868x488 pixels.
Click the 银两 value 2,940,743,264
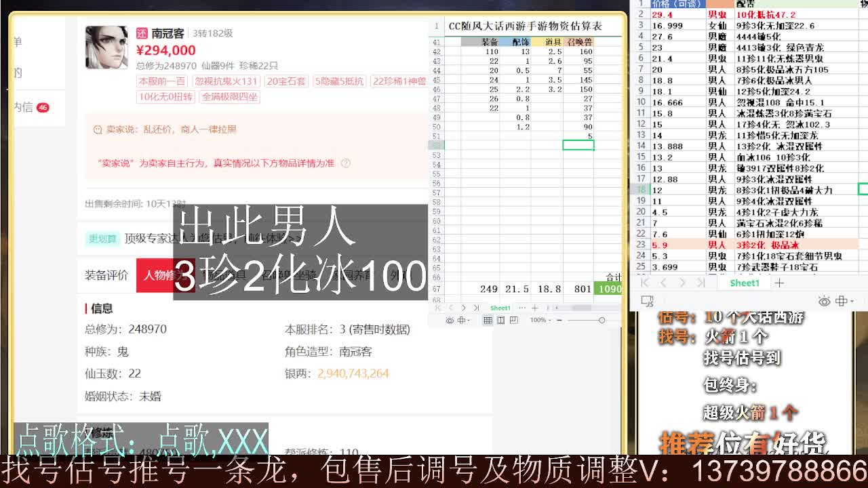353,373
